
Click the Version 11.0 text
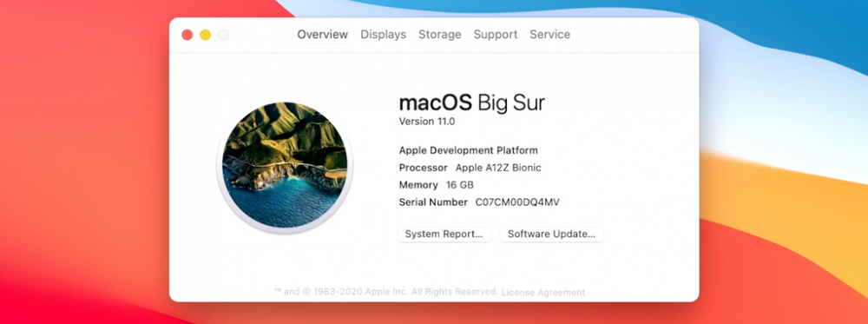coord(427,122)
